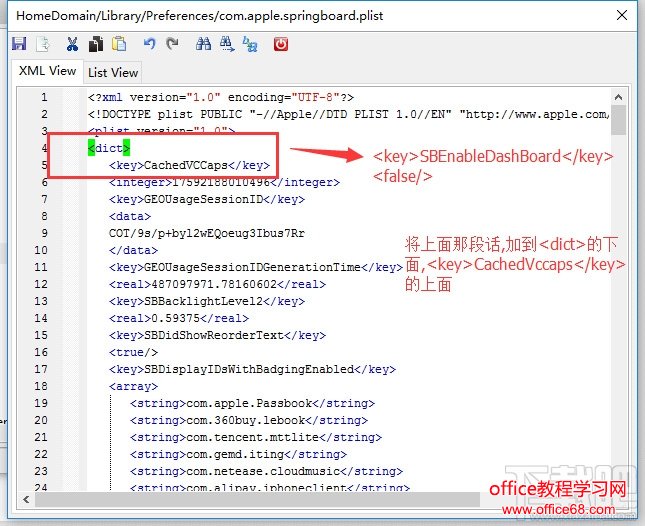Copy selection using the copy icon
Screen dimensions: 645x526
point(96,44)
